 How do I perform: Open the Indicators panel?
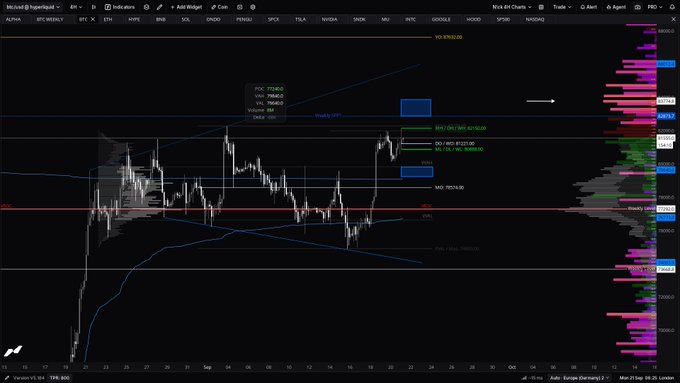coord(120,7)
